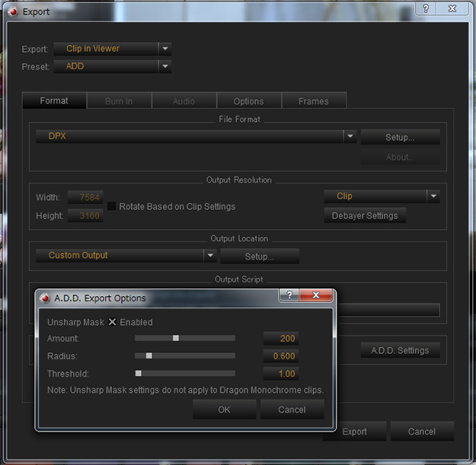Select the Format tab
Screen dimensions: 476x465
53,101
